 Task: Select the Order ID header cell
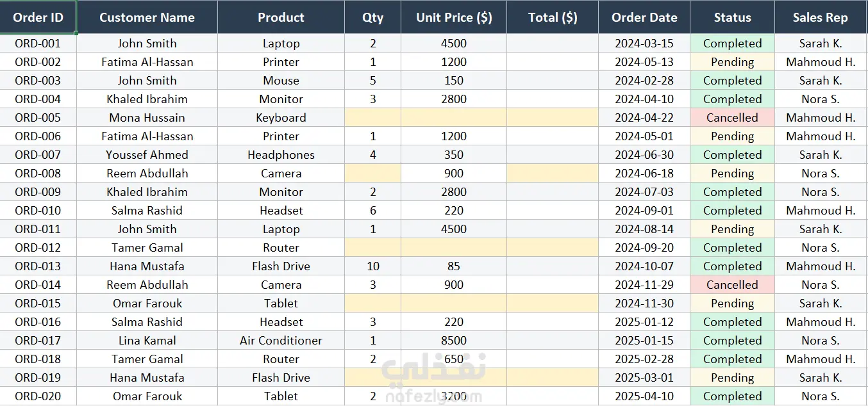[x=38, y=17]
